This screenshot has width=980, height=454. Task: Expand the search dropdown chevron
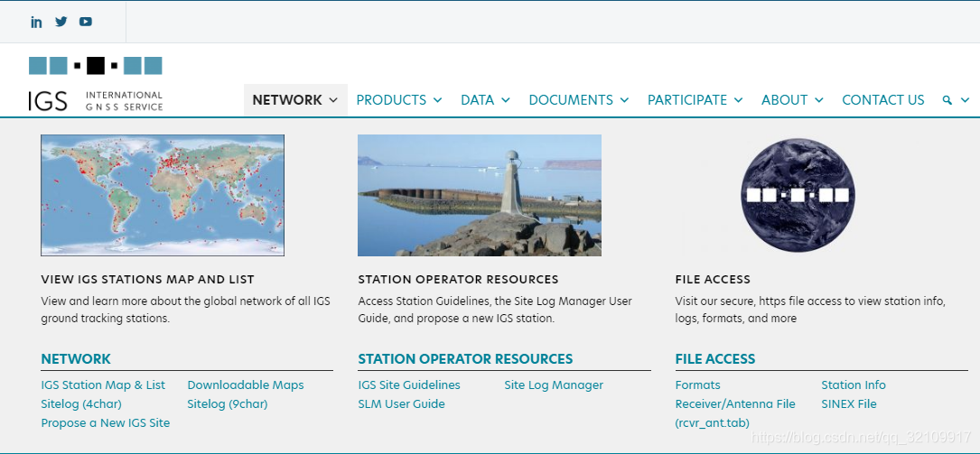pyautogui.click(x=965, y=100)
